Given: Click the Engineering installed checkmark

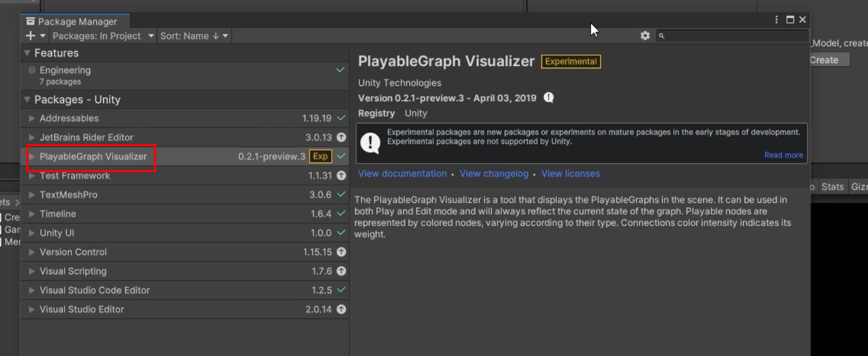Looking at the screenshot, I should coord(340,70).
